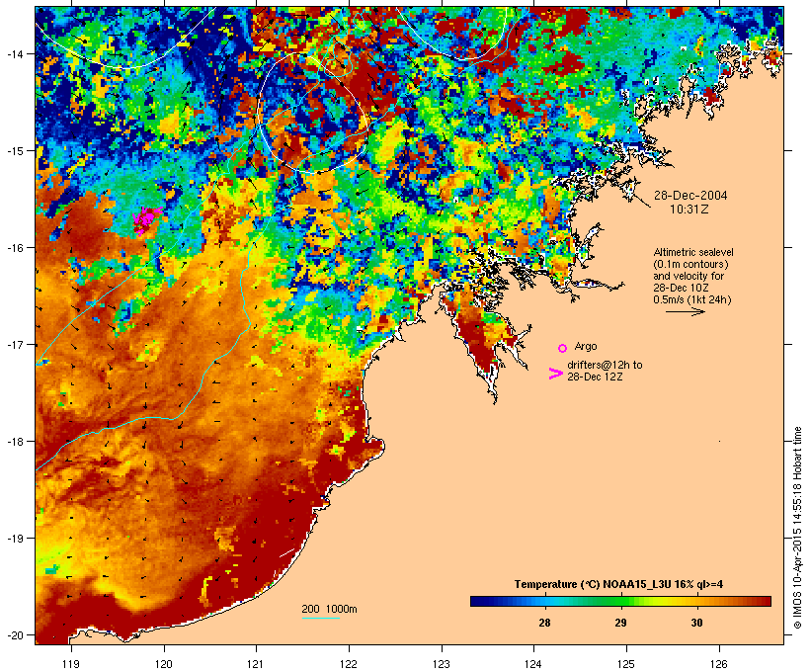Click the longitude axis label '119'
The height and width of the screenshot is (672, 810).
pyautogui.click(x=71, y=664)
